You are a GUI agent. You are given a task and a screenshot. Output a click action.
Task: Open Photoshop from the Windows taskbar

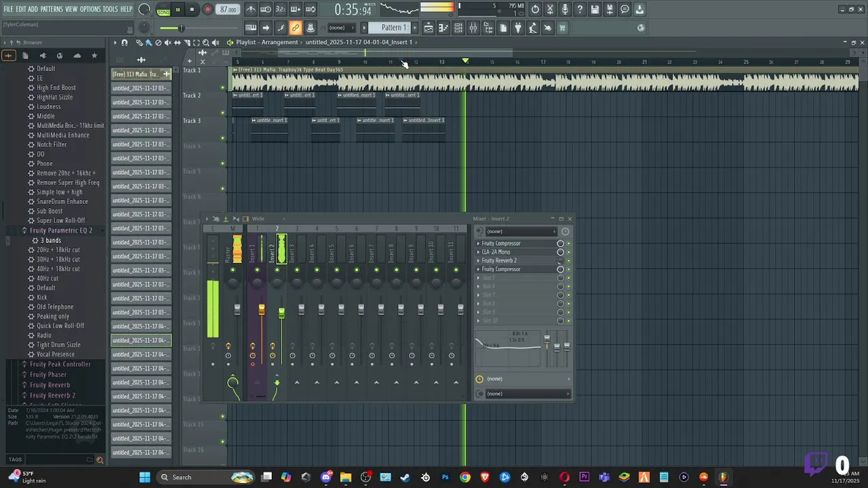coord(446,477)
